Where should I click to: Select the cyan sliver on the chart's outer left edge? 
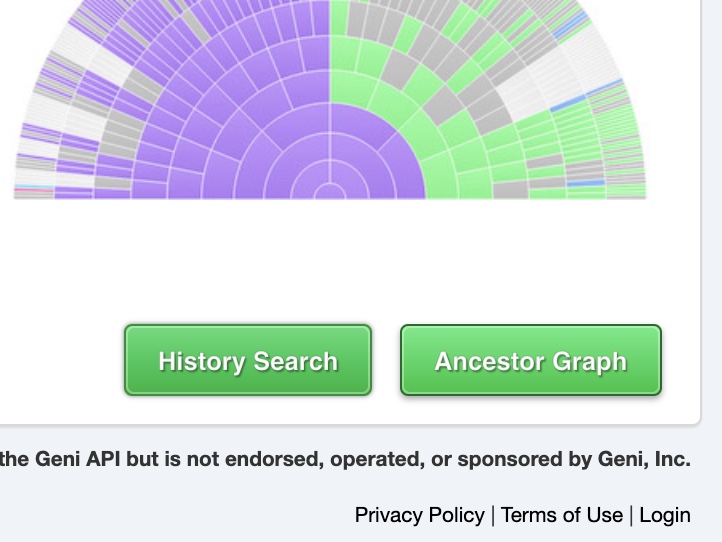(34, 186)
